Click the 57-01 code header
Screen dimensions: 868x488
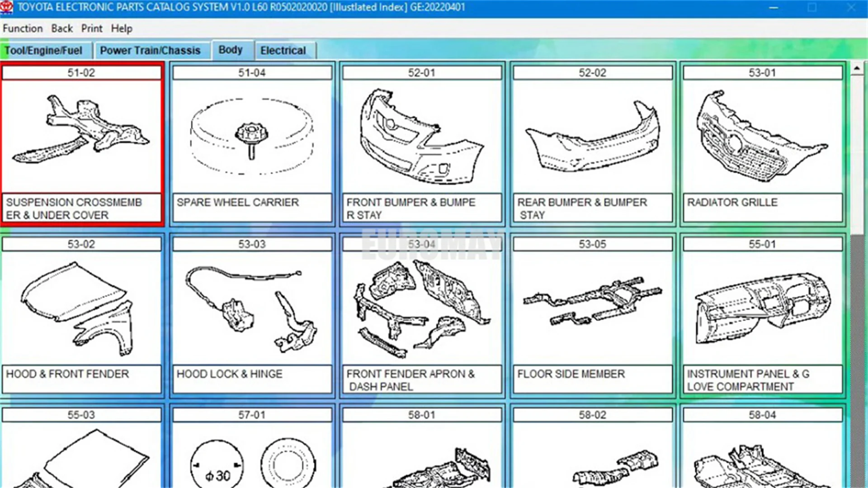pyautogui.click(x=252, y=415)
